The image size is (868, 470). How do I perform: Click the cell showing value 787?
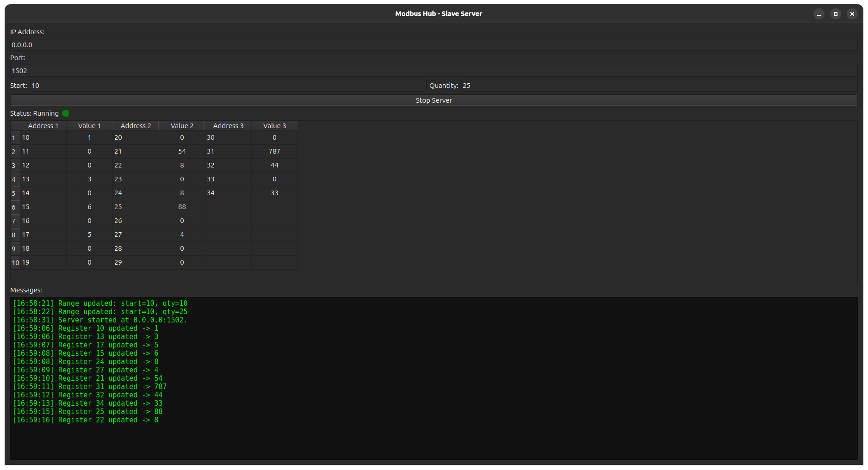(x=274, y=151)
